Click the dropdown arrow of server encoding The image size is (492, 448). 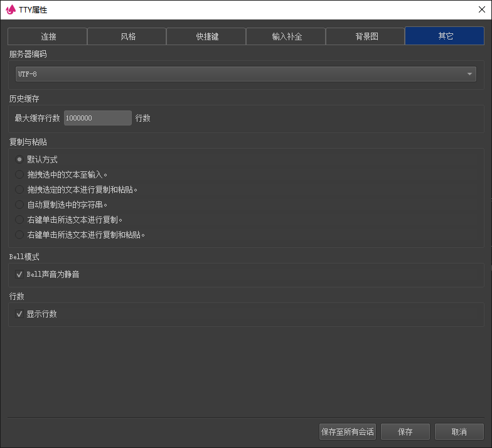[469, 74]
